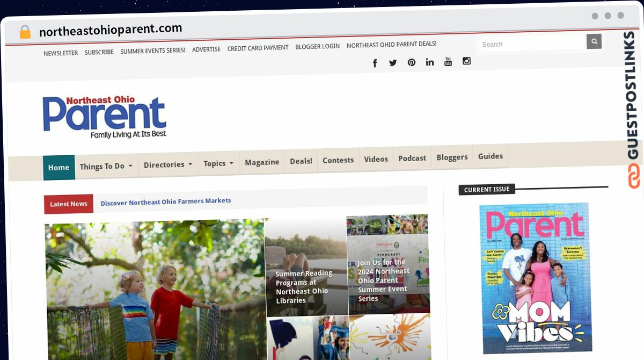The height and width of the screenshot is (360, 644).
Task: Click the padlock icon in address bar
Action: coord(25,32)
